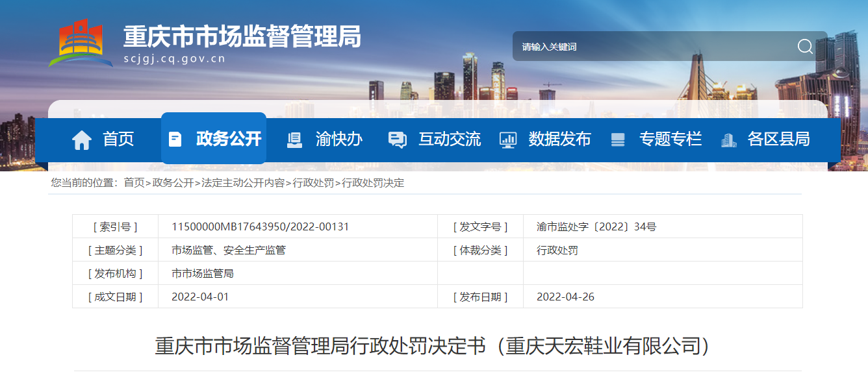The height and width of the screenshot is (379, 868).
Task: Follow the 行政处罚决定 breadcrumb link
Action: (x=373, y=183)
